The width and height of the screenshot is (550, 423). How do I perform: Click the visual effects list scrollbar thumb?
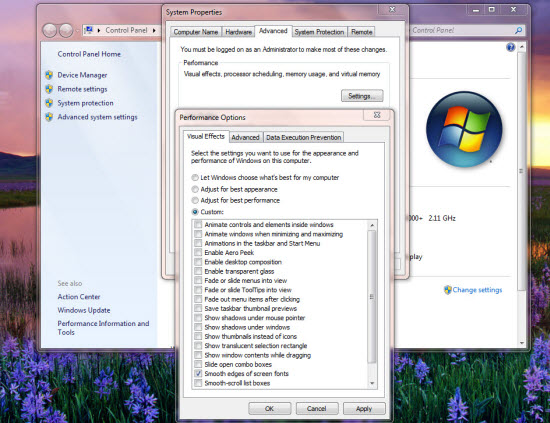372,297
